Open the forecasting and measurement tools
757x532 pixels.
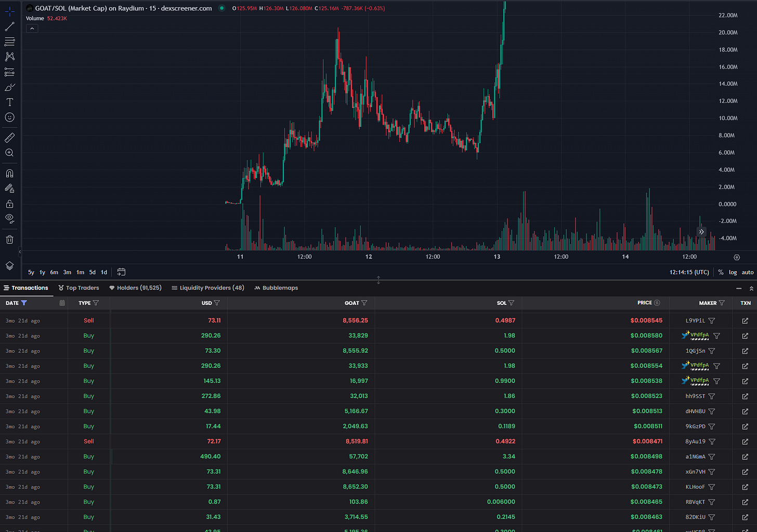[x=9, y=72]
